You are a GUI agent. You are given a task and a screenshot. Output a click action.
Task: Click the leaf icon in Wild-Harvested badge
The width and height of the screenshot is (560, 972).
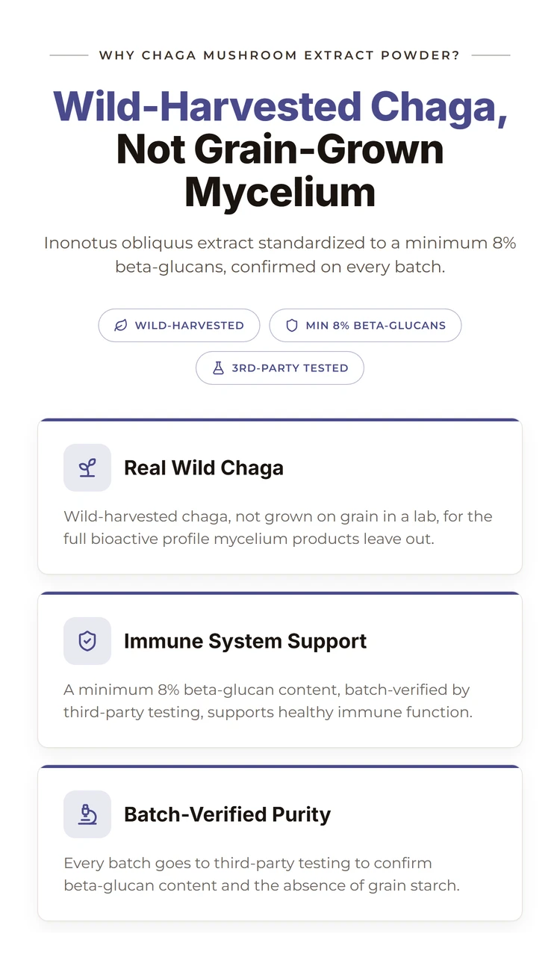[x=121, y=326]
